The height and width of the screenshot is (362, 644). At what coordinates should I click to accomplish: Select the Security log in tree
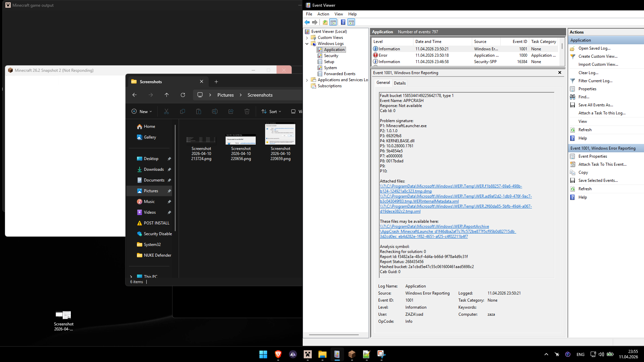tap(331, 56)
